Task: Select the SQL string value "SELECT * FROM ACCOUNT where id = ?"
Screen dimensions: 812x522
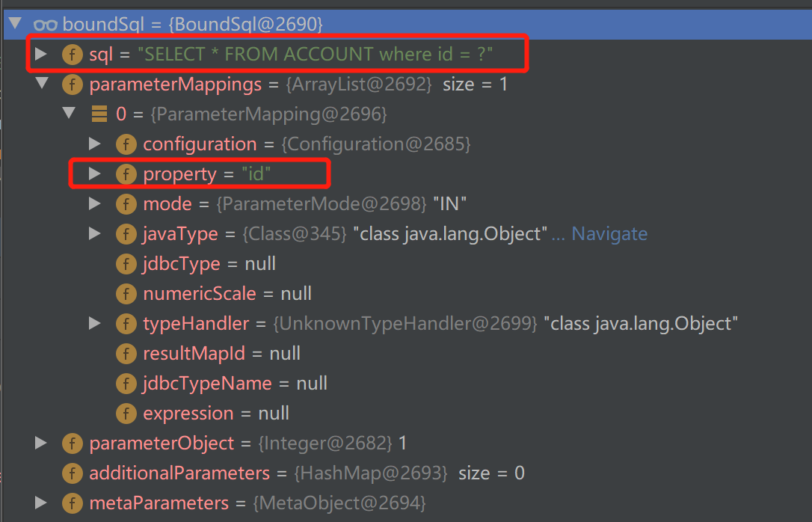Action: point(315,54)
